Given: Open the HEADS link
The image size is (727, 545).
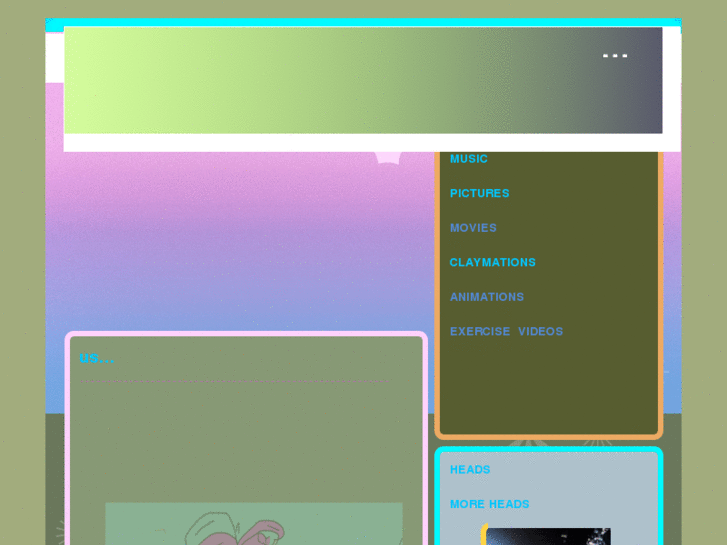Looking at the screenshot, I should tap(470, 469).
